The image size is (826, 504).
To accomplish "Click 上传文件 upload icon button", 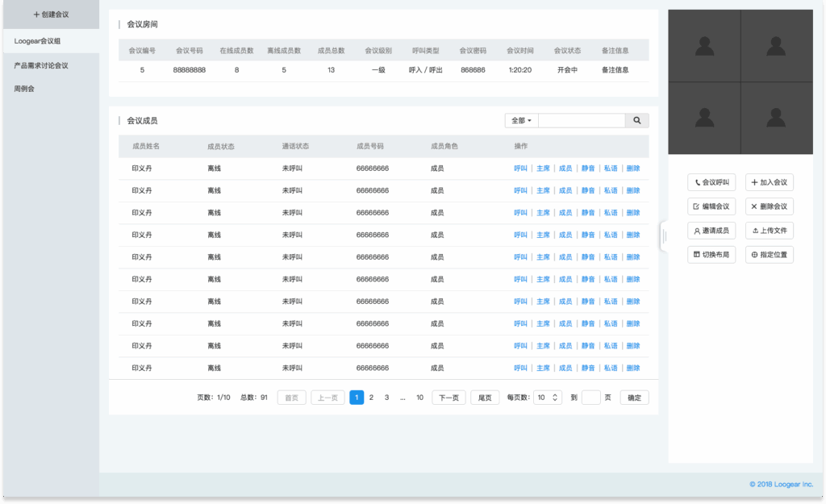I will pos(769,231).
